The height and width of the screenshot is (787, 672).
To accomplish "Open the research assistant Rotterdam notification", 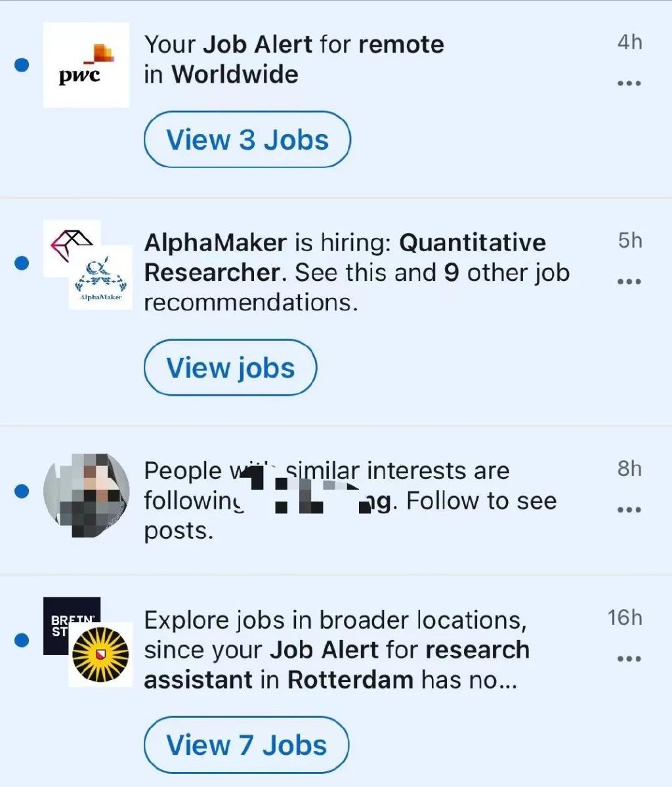I will click(336, 650).
